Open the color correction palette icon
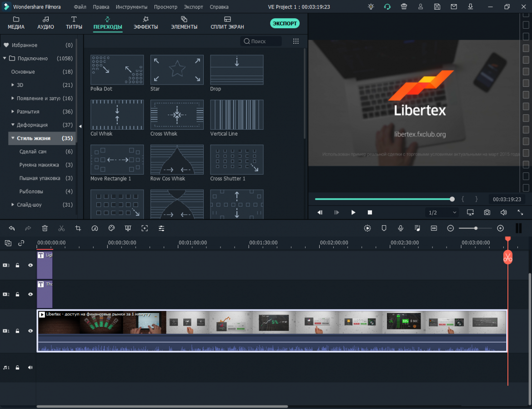532x409 pixels. click(111, 228)
